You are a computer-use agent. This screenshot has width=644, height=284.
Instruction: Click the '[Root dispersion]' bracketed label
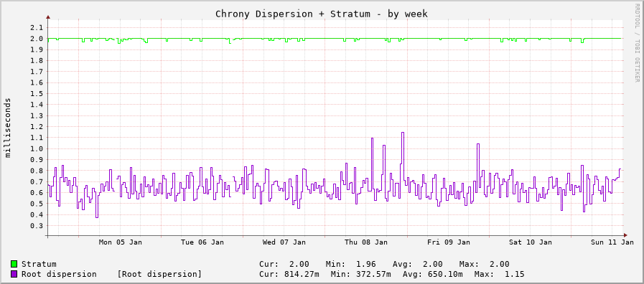pos(160,274)
